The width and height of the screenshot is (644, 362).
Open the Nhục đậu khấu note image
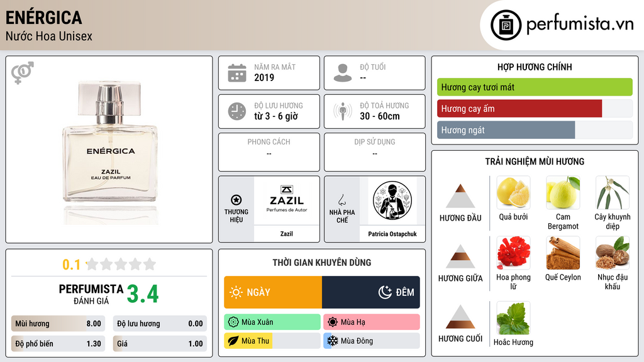613,253
